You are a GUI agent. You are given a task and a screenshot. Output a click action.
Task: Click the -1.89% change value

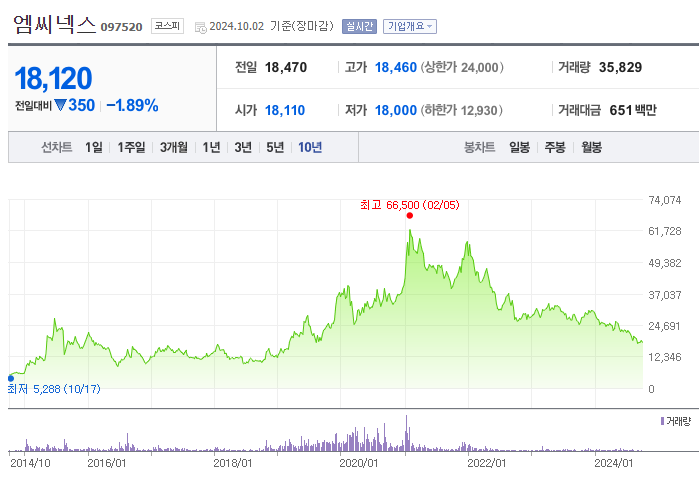132,106
